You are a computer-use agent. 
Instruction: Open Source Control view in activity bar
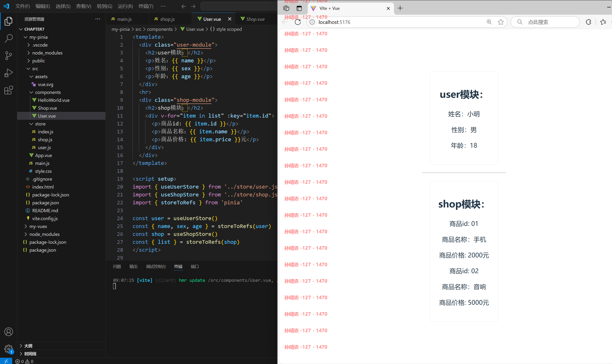click(x=8, y=56)
